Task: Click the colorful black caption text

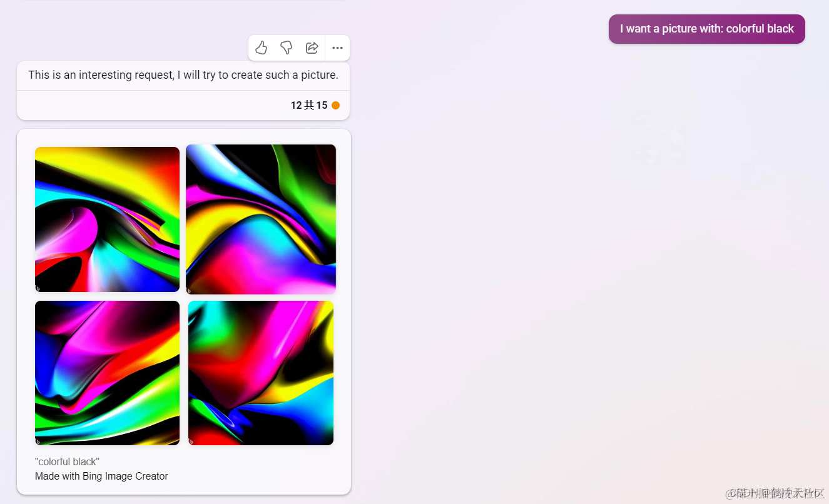Action: [66, 461]
